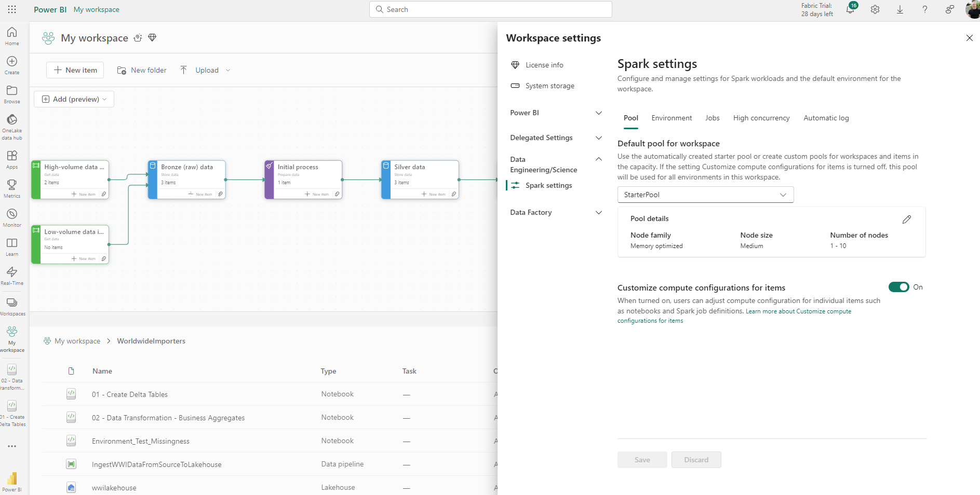980x495 pixels.
Task: Open the StarterPool dropdown
Action: click(705, 195)
